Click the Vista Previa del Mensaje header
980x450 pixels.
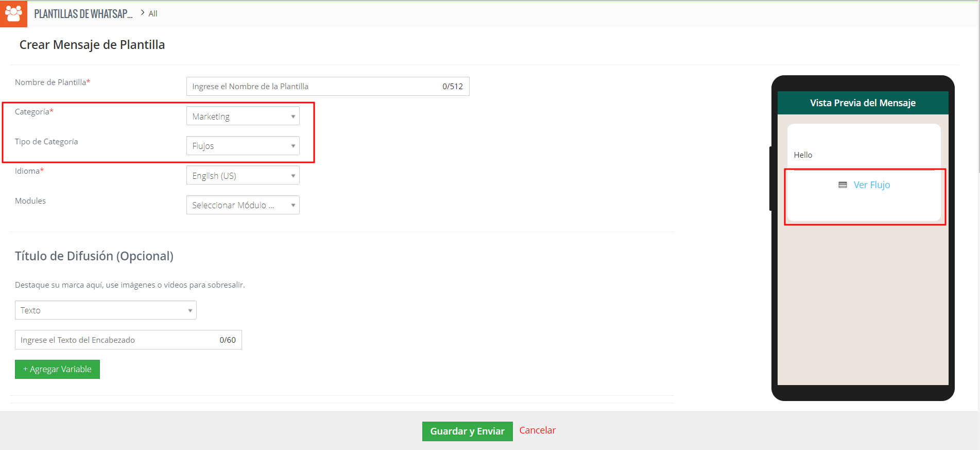point(863,103)
